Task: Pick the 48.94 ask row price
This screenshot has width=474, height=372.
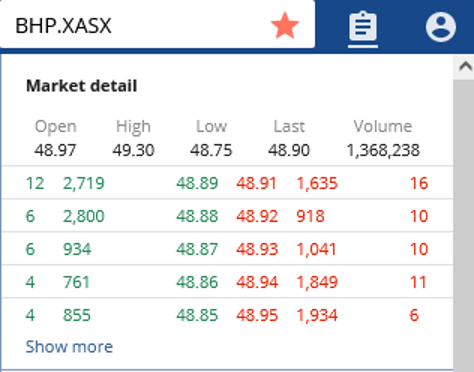Action: coord(257,282)
